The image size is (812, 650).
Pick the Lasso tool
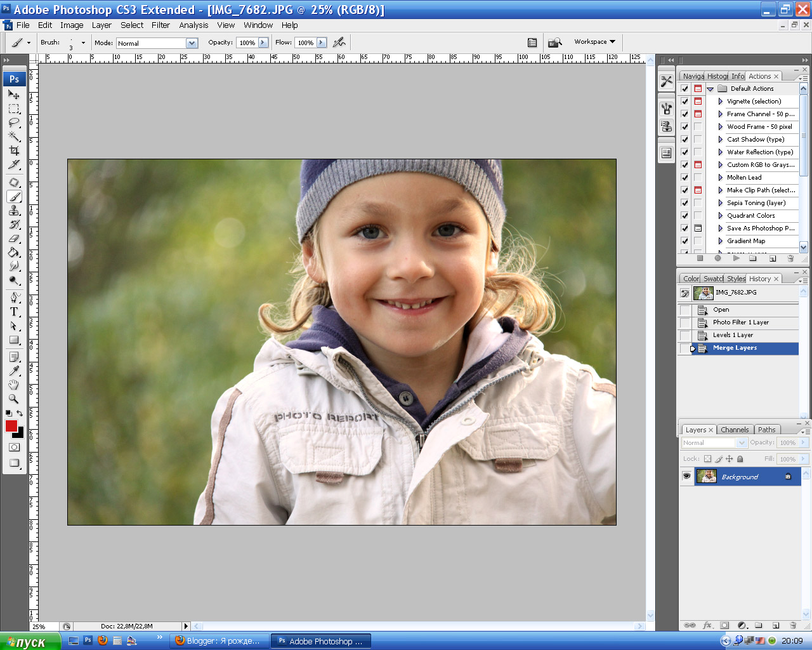14,123
